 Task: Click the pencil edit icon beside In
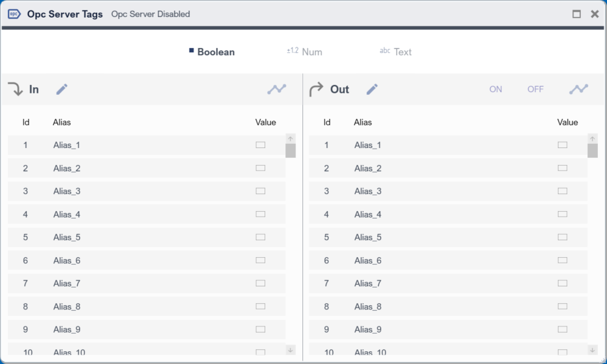(62, 90)
